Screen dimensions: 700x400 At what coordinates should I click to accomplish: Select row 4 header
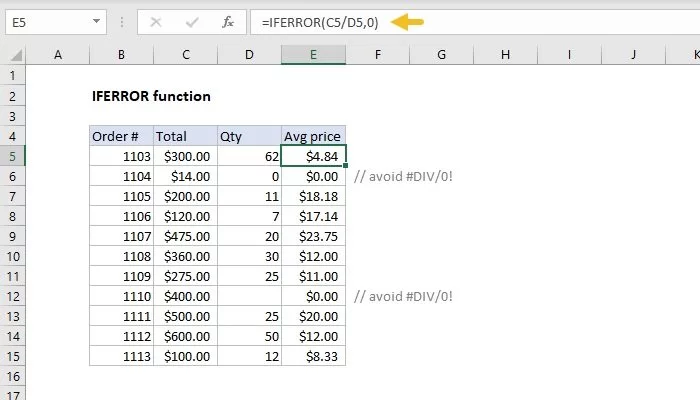(x=12, y=136)
